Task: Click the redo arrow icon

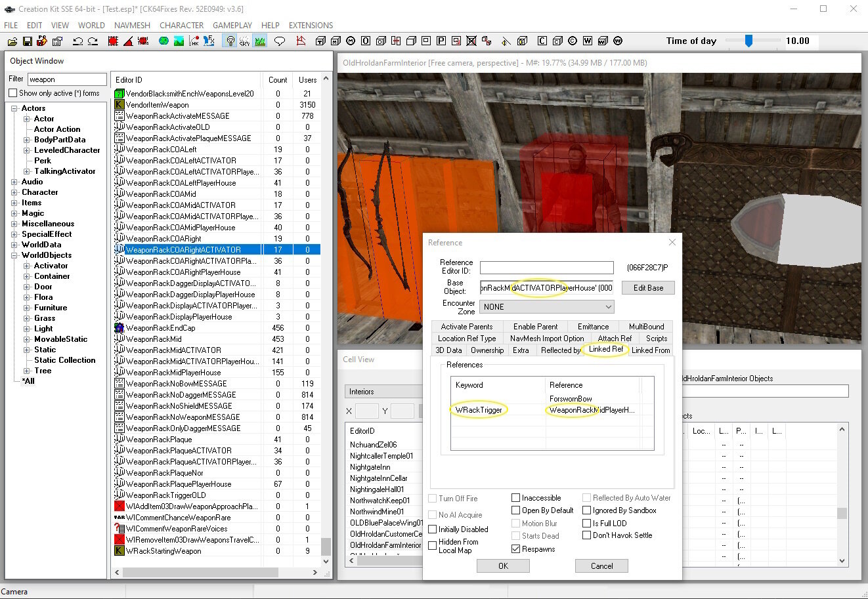Action: [x=93, y=41]
